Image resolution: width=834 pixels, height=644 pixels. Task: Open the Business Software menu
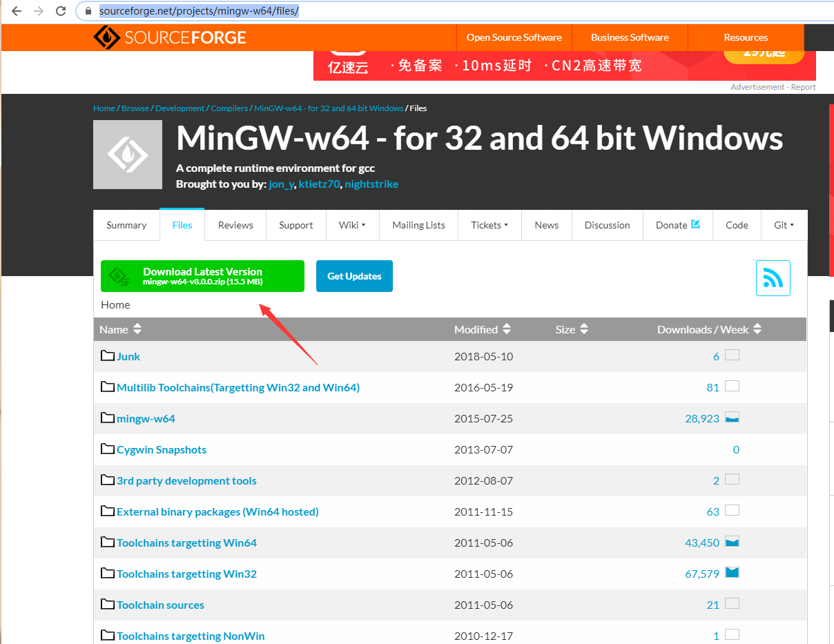pos(630,37)
